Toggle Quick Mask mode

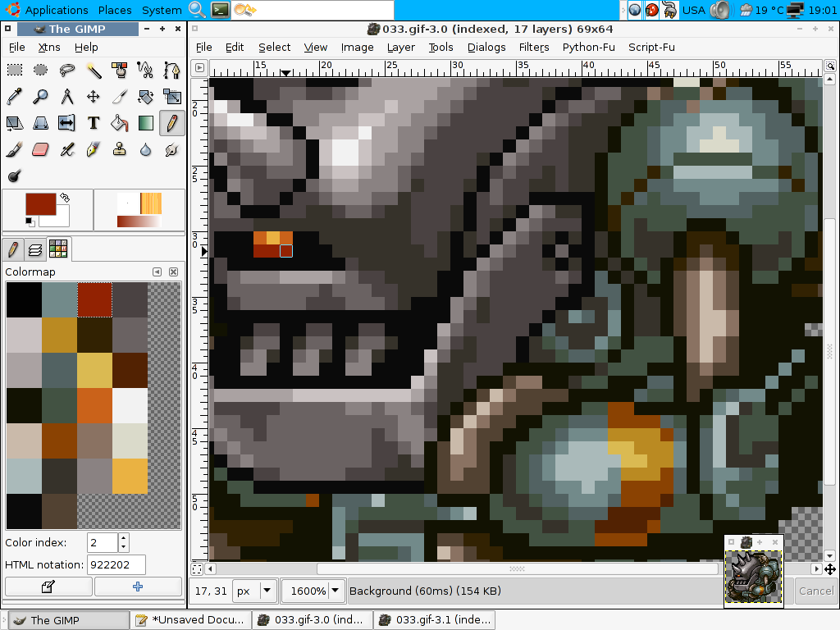pos(195,568)
